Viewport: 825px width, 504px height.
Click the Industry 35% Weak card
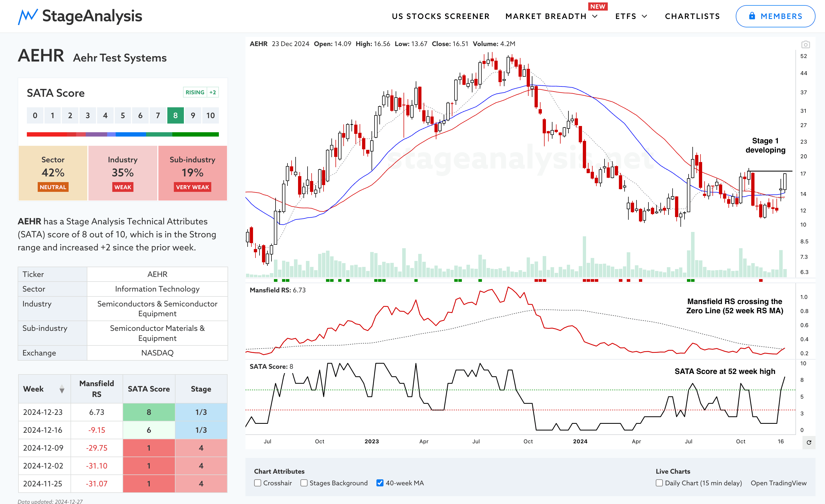pos(123,173)
